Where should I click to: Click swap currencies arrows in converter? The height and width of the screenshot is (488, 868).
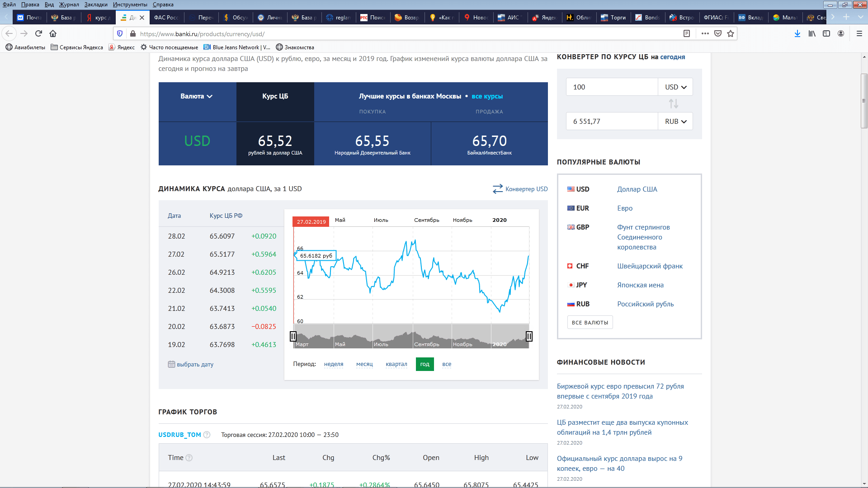[674, 104]
